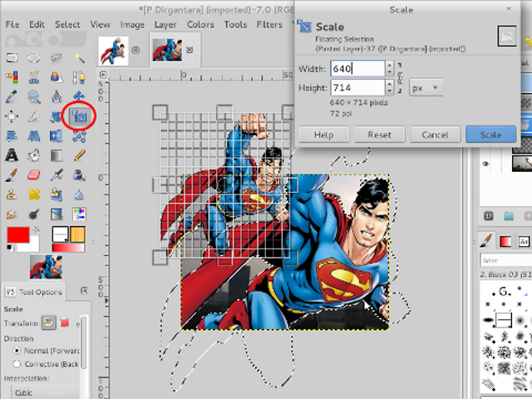Select the Foreground Select tool
The width and height of the screenshot is (532, 399).
point(57,77)
